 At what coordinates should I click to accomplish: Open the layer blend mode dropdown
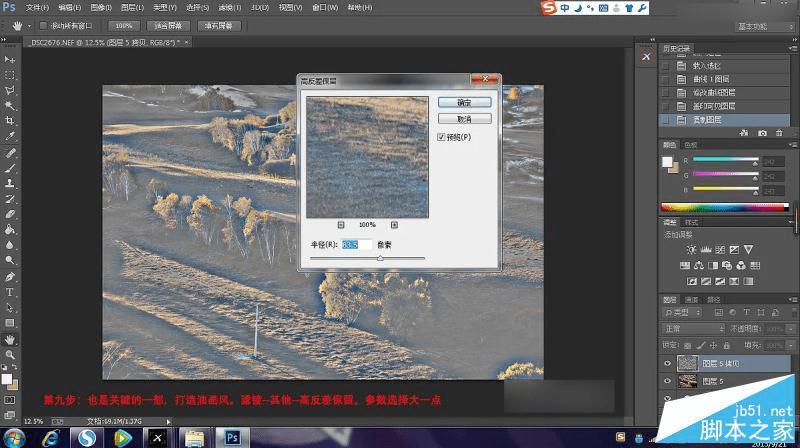pos(693,329)
